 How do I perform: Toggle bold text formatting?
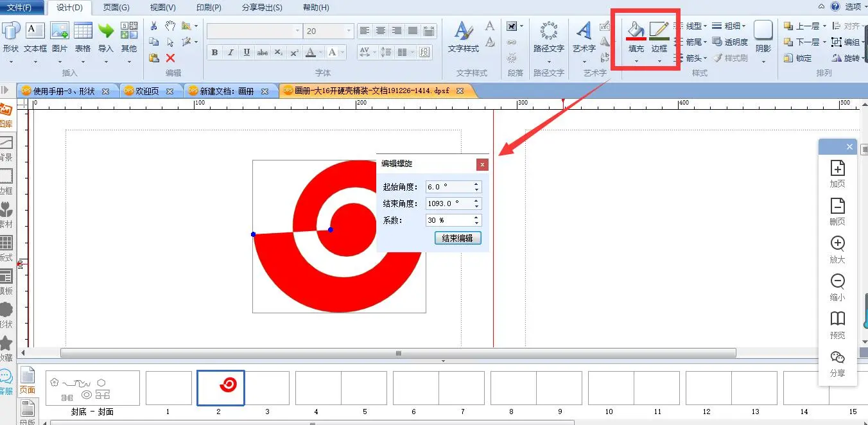214,53
